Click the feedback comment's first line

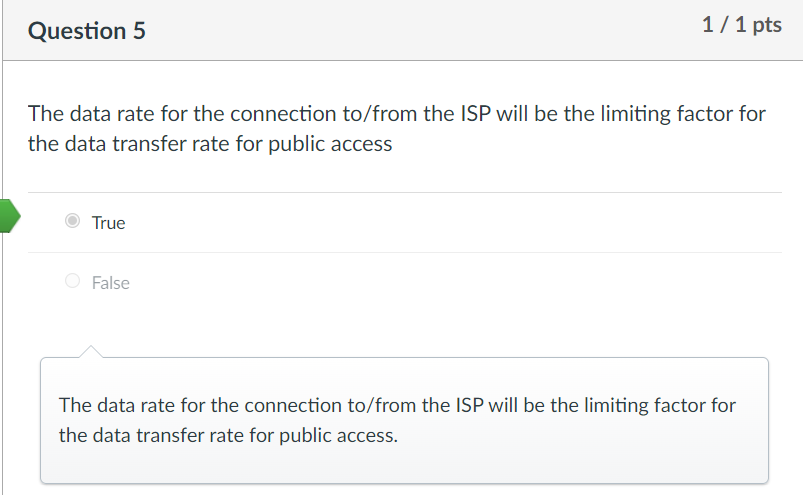click(397, 405)
